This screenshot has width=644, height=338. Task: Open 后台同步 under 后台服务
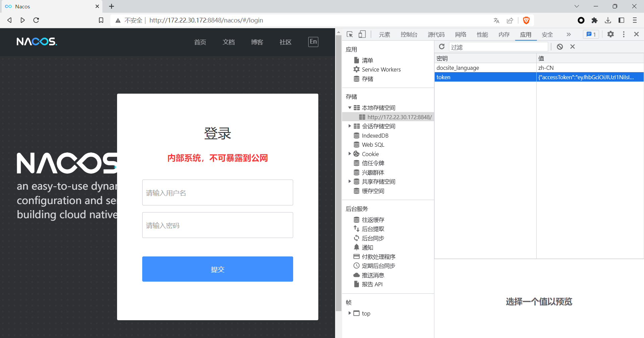pos(373,238)
